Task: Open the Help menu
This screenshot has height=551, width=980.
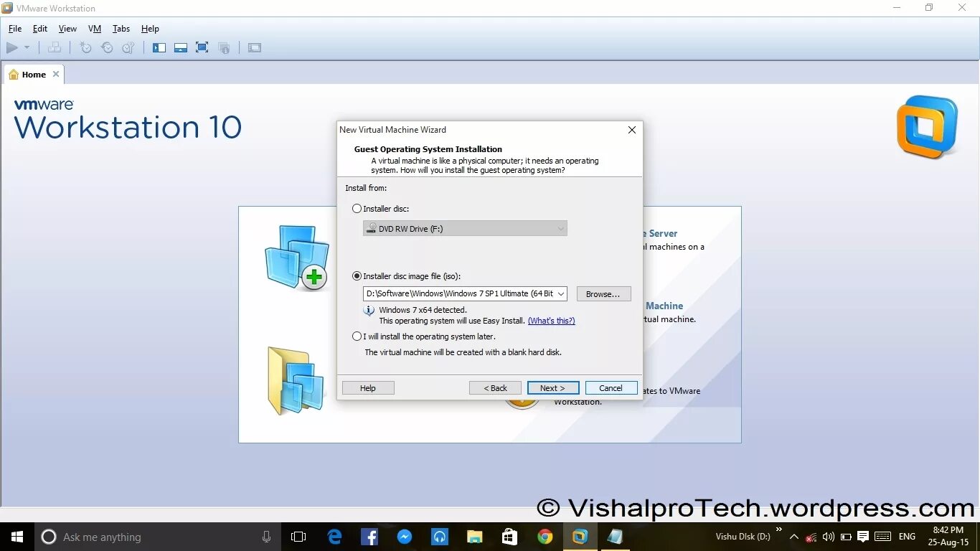Action: (150, 29)
